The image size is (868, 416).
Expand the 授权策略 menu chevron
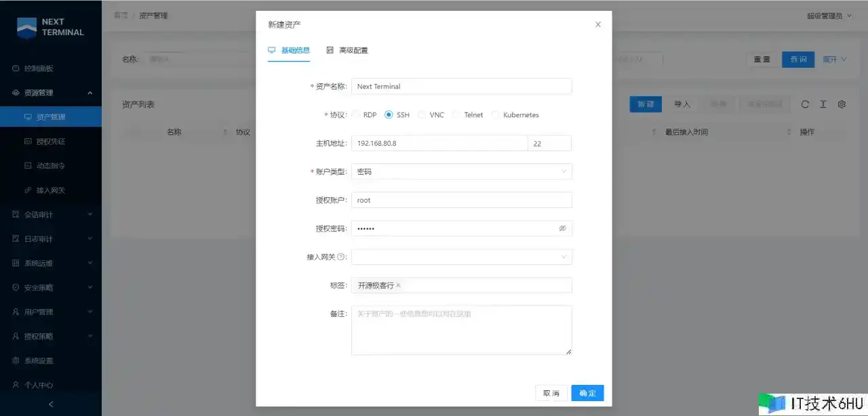pos(90,337)
